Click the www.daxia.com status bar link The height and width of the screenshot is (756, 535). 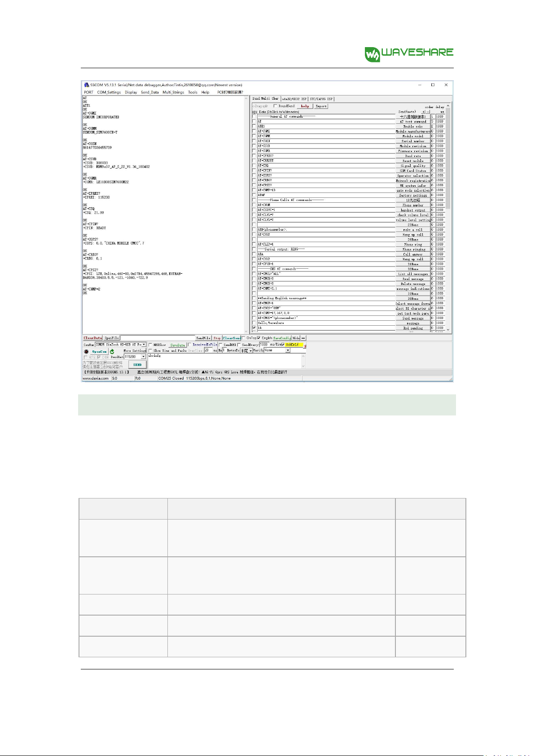(96, 378)
